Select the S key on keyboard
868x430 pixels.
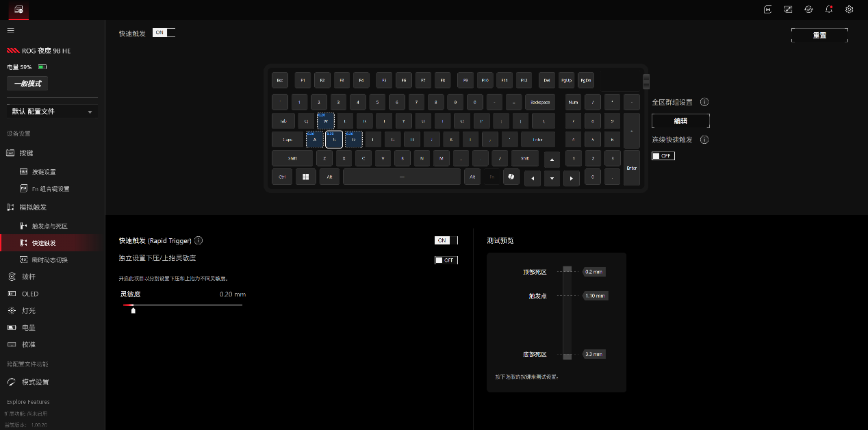[334, 140]
